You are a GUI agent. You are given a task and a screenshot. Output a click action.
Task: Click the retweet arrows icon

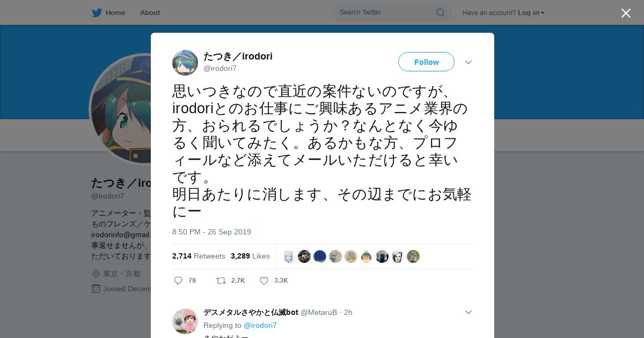(221, 281)
